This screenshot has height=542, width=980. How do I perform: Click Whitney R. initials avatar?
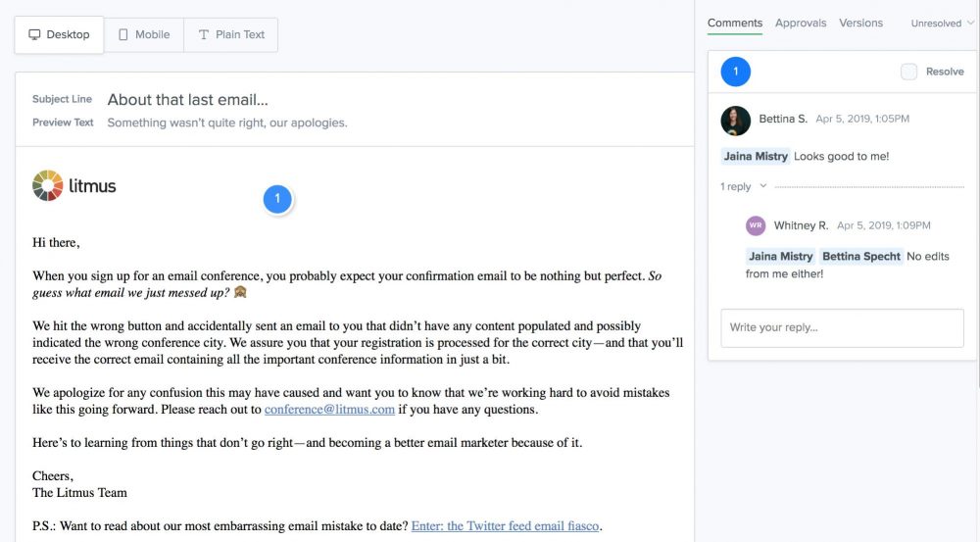[756, 225]
